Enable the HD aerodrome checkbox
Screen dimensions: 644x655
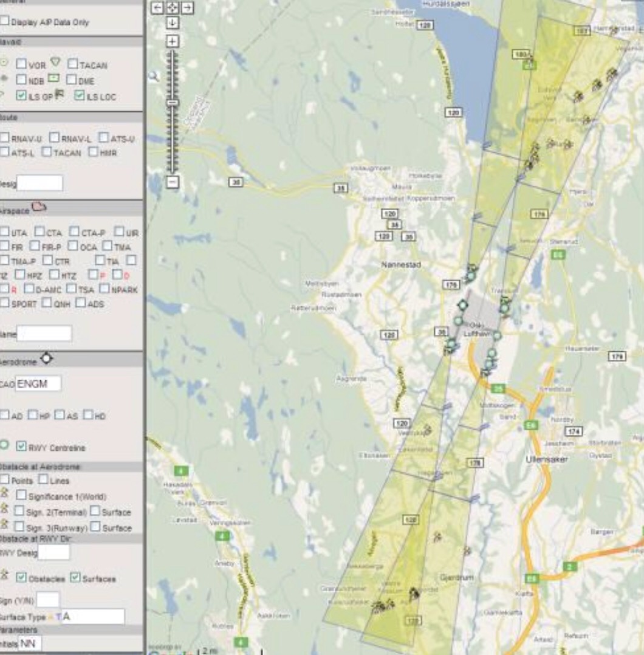(x=87, y=414)
